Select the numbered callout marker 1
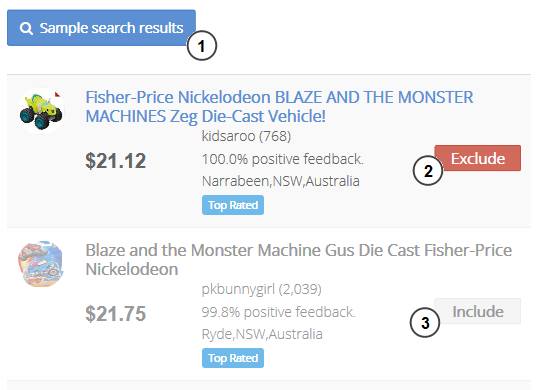The height and width of the screenshot is (390, 543). tap(202, 46)
